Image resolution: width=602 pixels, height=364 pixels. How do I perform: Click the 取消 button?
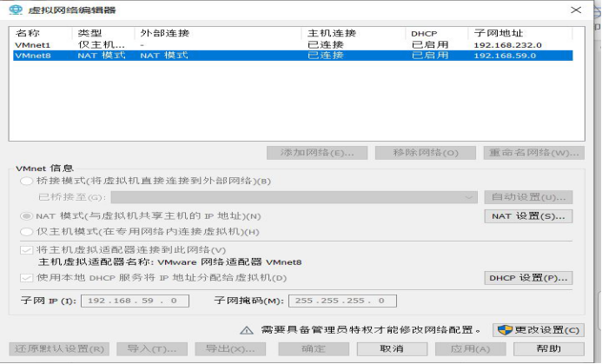tap(392, 349)
